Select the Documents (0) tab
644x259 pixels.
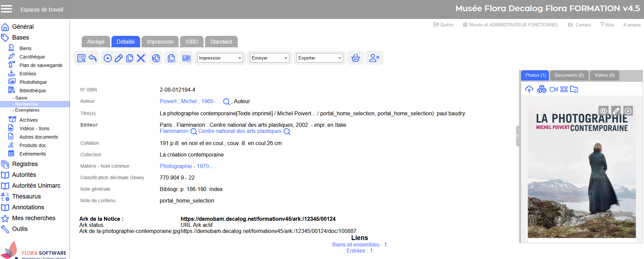(569, 75)
